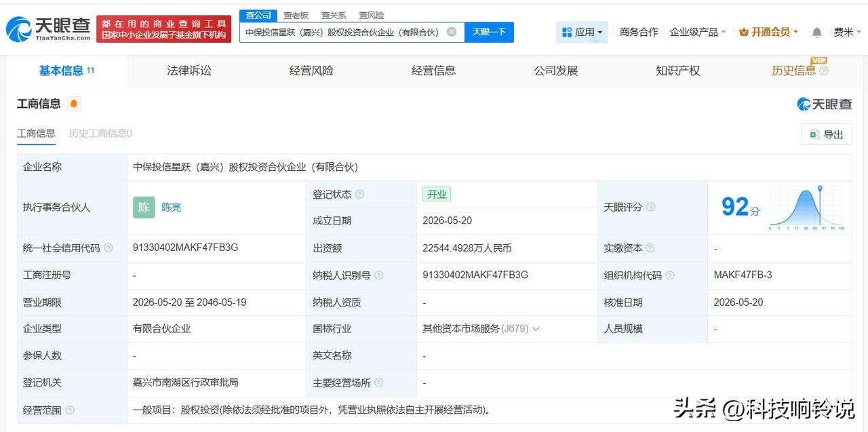This screenshot has width=868, height=432.
Task: Click the 嘉兴市南湖区行政审批局 value
Action: [x=186, y=382]
